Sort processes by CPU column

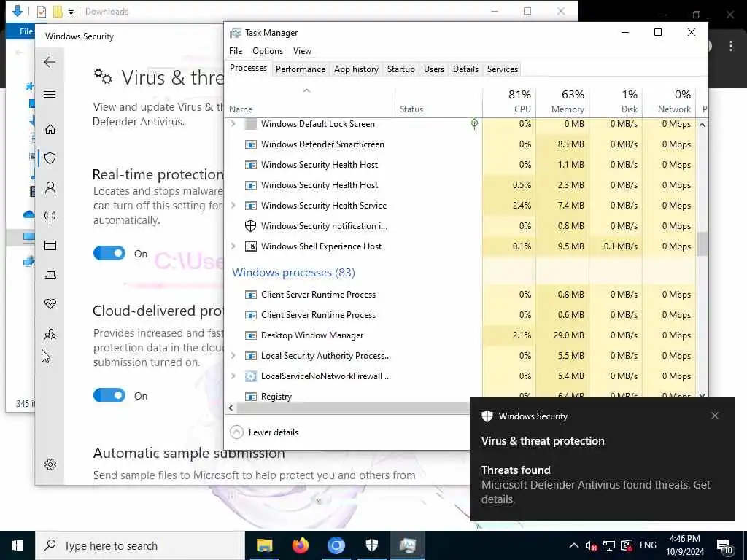coord(509,101)
